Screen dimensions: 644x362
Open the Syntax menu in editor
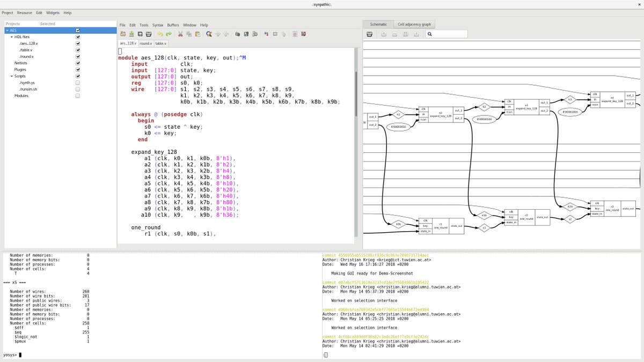pos(158,25)
